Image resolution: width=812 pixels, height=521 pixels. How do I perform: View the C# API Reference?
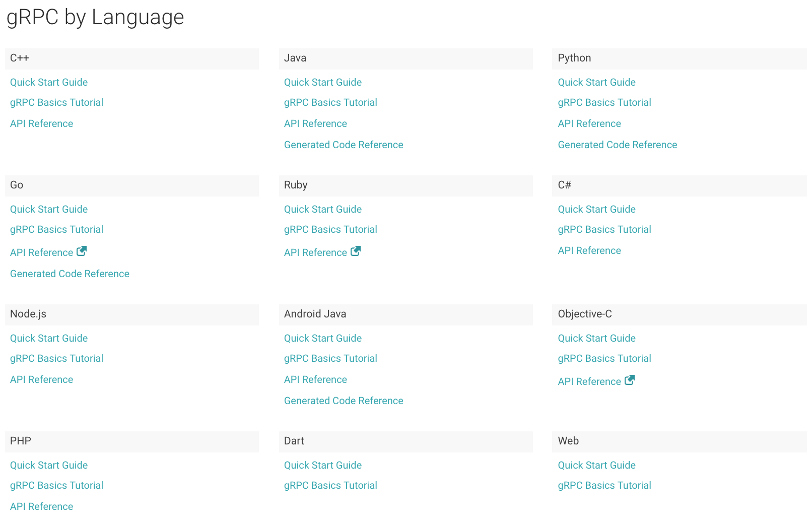tap(589, 250)
